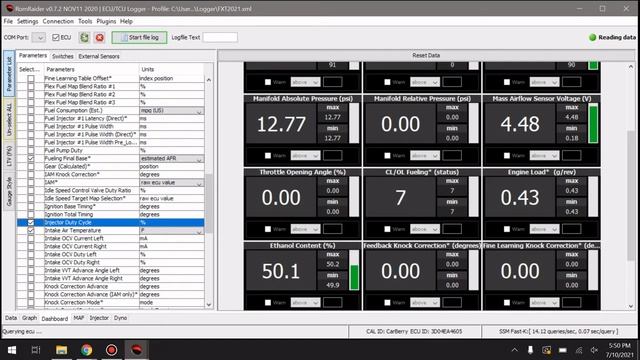Enable Warn for Engine Load gauge
This screenshot has width=640, height=360.
coord(507,229)
